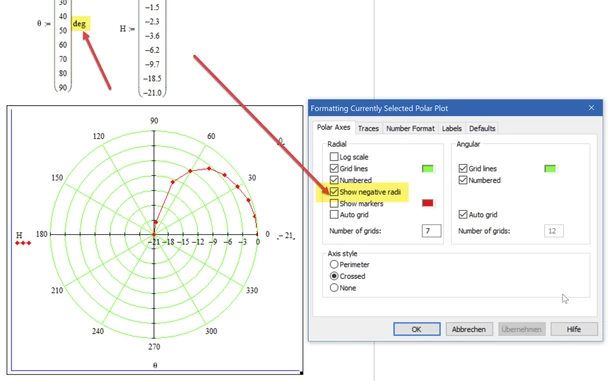Click the Hilfe button
This screenshot has height=381, width=613.
574,329
